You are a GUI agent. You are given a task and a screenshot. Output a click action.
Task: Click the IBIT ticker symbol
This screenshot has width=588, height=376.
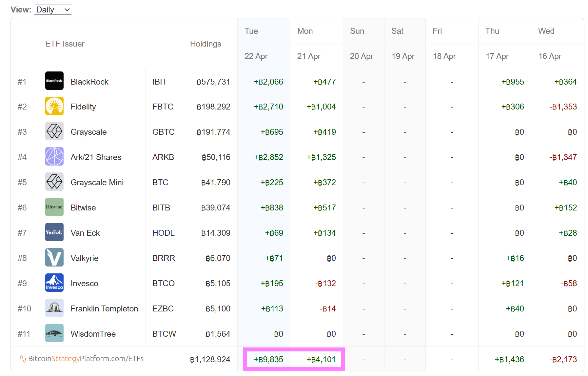(x=160, y=82)
